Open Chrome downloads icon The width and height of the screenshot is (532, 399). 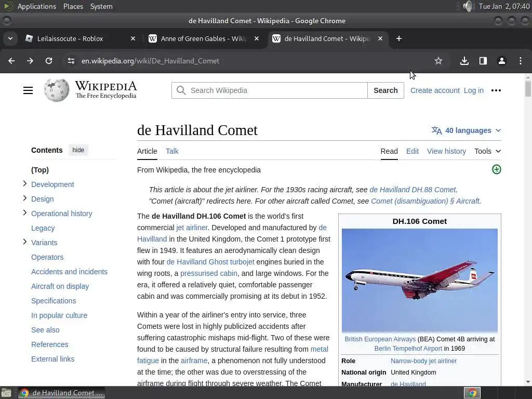[x=464, y=61]
